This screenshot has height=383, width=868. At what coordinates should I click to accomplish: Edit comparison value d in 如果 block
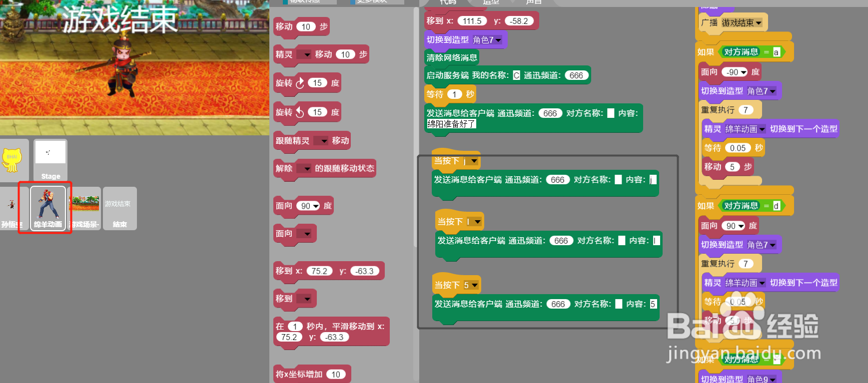[776, 206]
